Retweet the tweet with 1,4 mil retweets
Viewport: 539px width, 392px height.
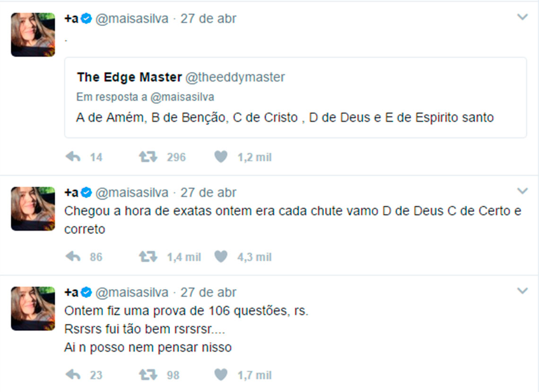148,256
